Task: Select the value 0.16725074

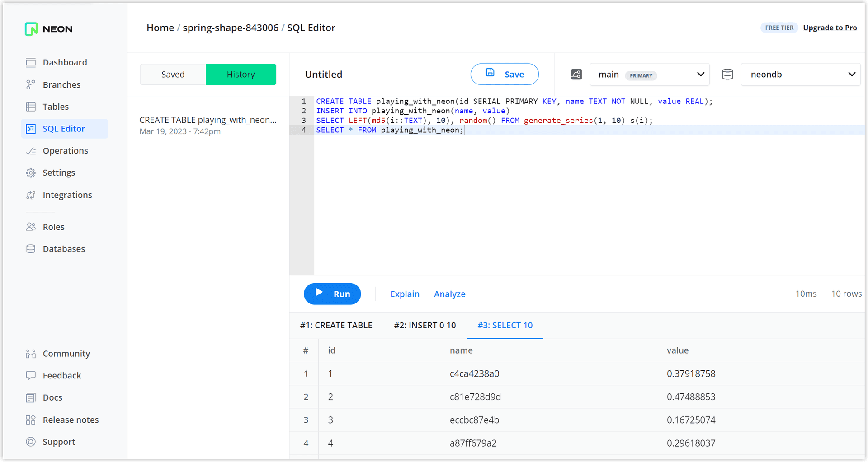Action: [x=691, y=420]
